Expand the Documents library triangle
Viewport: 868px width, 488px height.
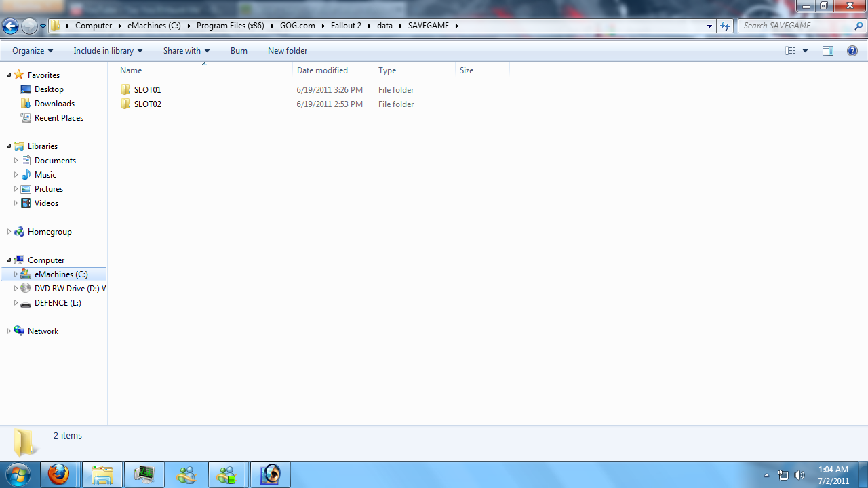coord(16,161)
